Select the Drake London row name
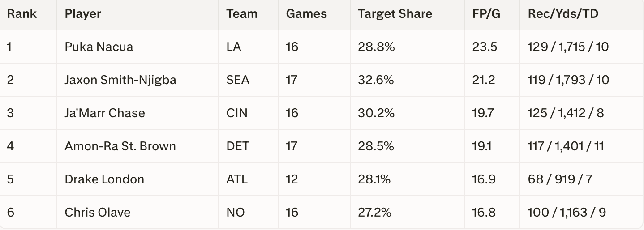The width and height of the screenshot is (644, 230). pyautogui.click(x=104, y=179)
